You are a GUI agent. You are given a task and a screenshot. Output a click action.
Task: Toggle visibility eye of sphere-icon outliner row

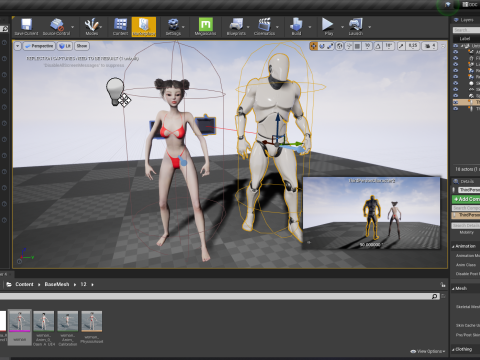click(x=456, y=83)
